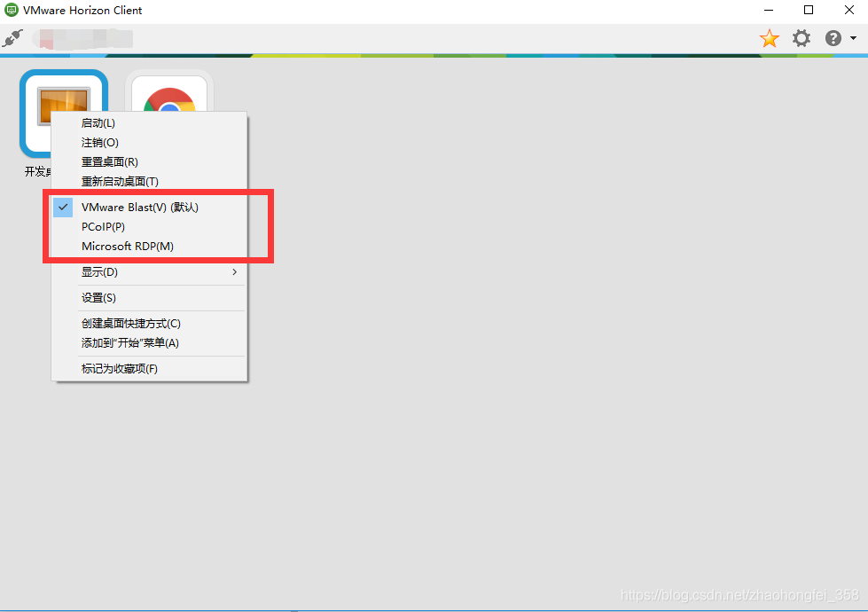
Task: Select 重新启动桌面(T) menu entry
Action: pos(149,181)
